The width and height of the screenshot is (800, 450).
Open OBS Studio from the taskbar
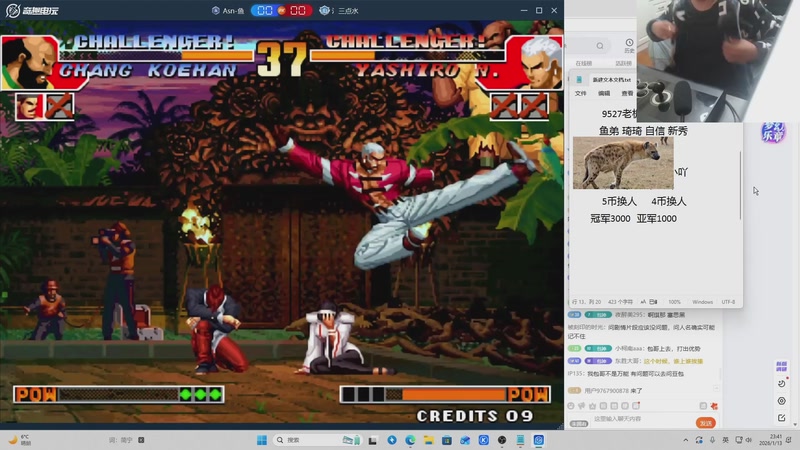click(x=502, y=440)
